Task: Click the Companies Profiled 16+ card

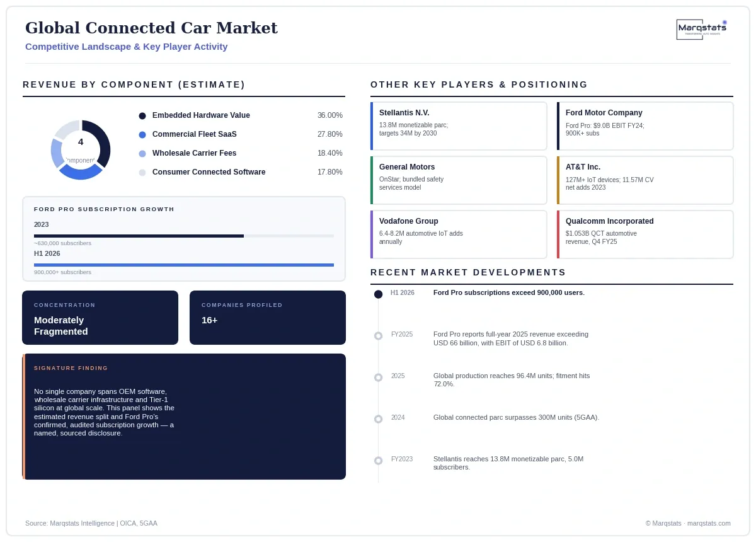Action: point(268,318)
